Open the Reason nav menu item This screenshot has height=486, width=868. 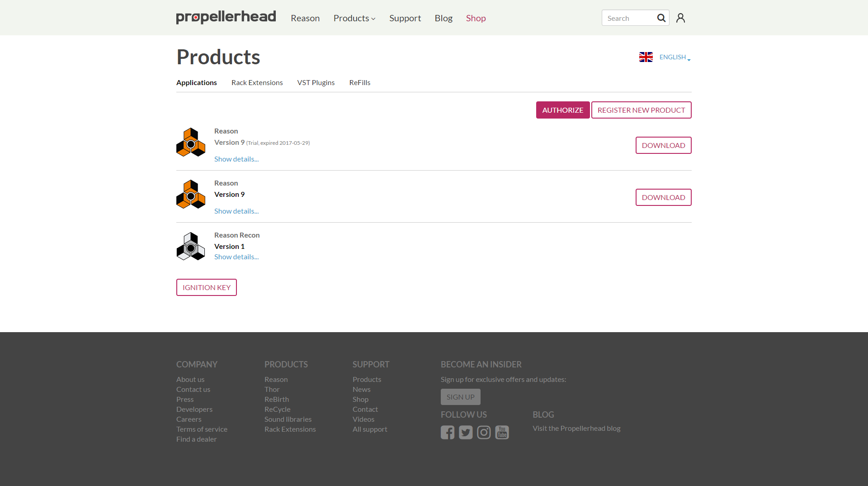click(305, 18)
